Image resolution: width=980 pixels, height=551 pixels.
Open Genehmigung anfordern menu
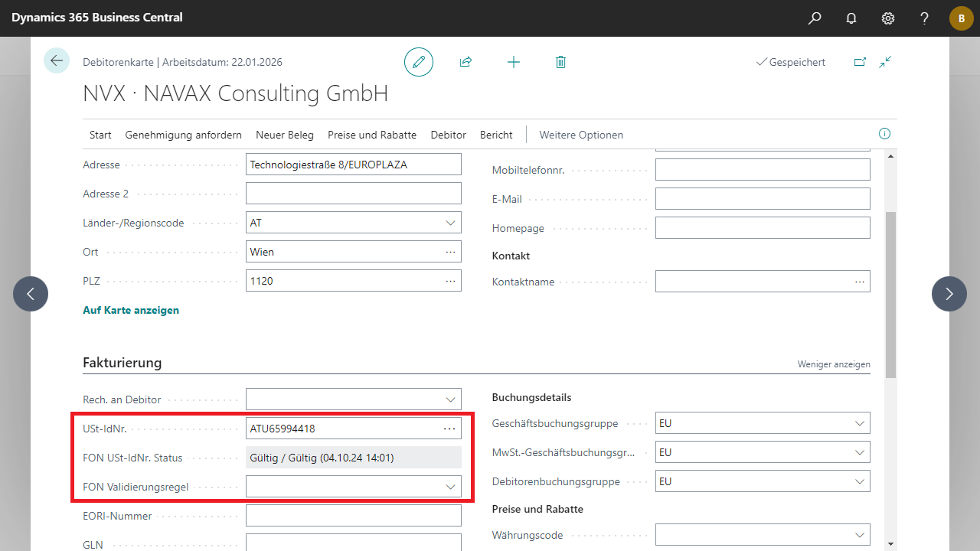(184, 135)
